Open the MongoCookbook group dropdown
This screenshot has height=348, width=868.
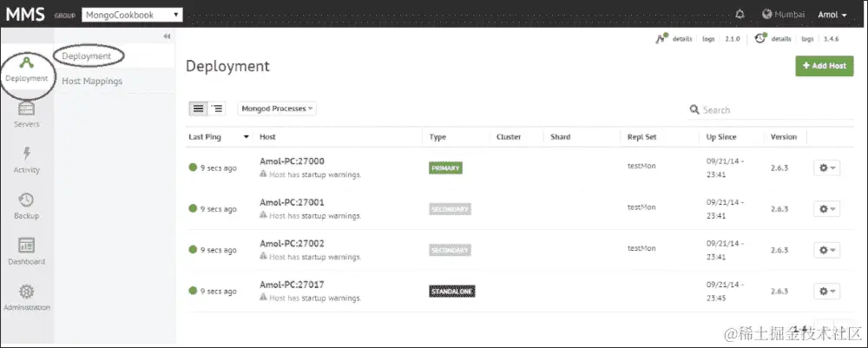pyautogui.click(x=132, y=15)
